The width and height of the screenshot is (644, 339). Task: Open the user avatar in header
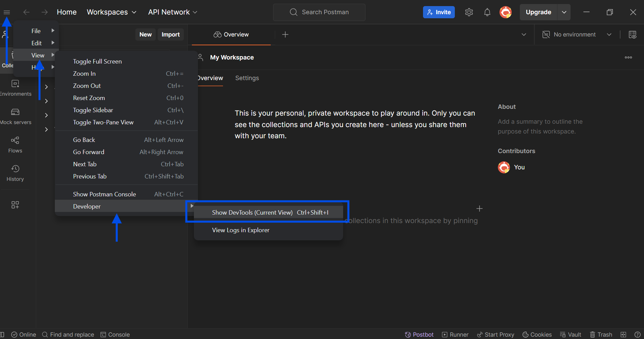506,12
